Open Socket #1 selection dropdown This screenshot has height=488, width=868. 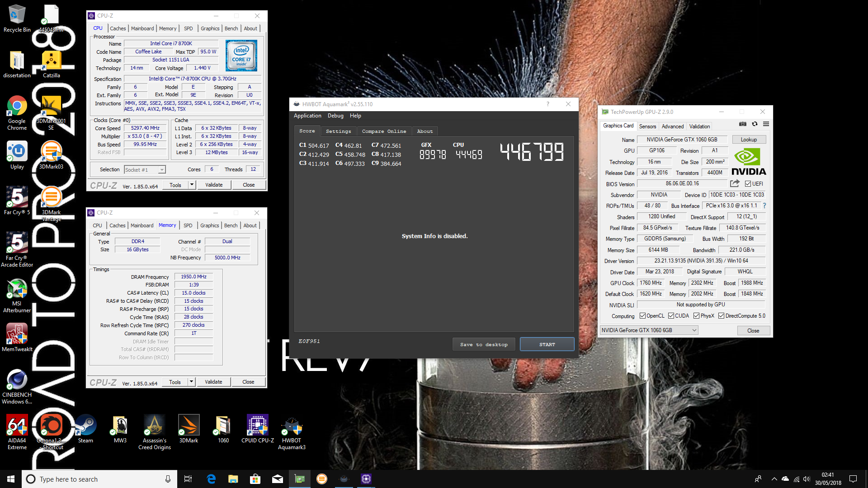(x=145, y=169)
